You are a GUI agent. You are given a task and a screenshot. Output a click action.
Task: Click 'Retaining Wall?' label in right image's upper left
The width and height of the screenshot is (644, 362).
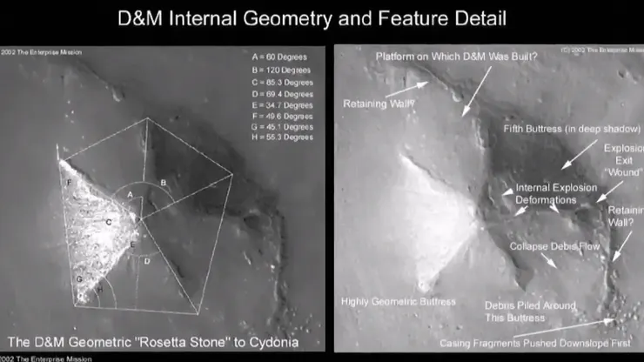click(x=379, y=104)
